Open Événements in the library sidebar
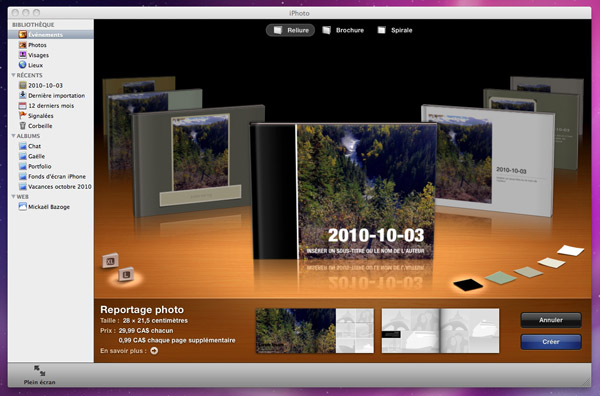Screen dimensions: 600x396 (51, 34)
